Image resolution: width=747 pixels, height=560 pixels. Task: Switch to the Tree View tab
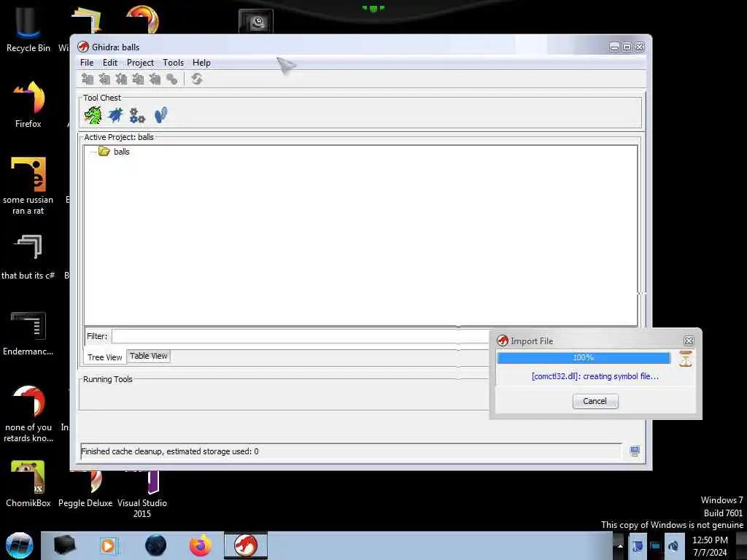click(105, 357)
